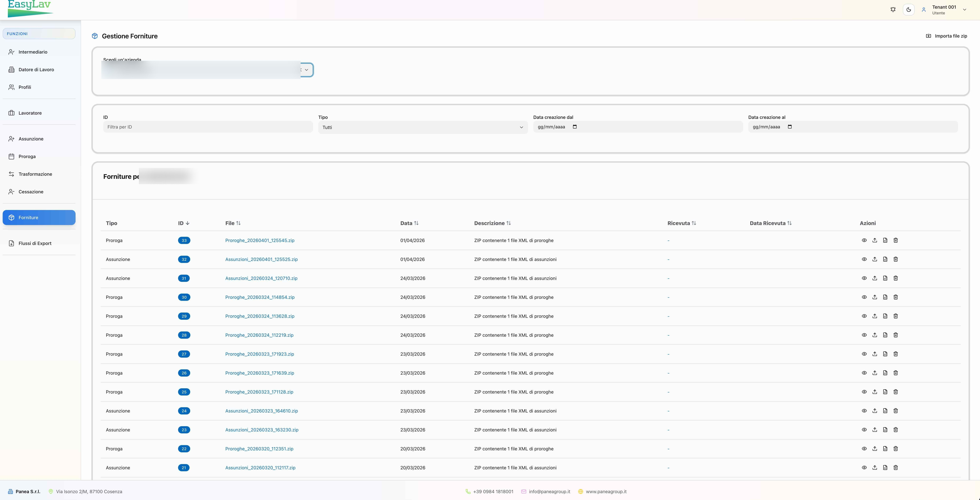Delete fornitura ID 30
The height and width of the screenshot is (500, 980).
pyautogui.click(x=896, y=297)
